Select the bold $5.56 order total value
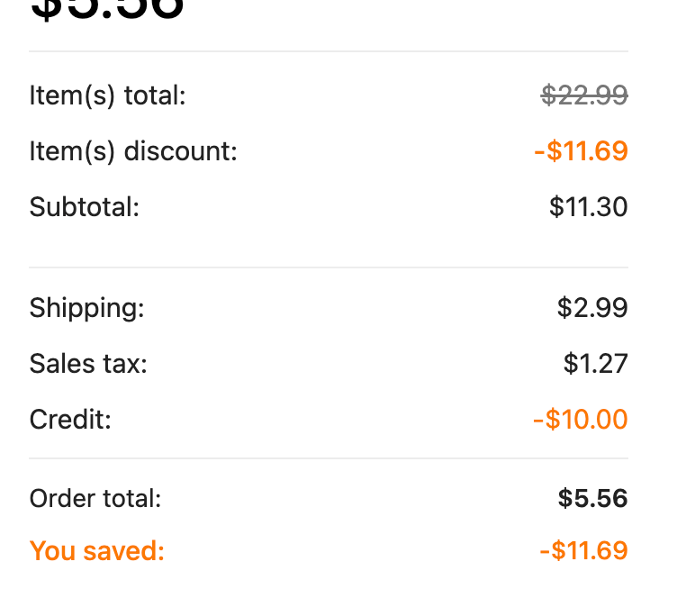The height and width of the screenshot is (616, 677). click(592, 498)
